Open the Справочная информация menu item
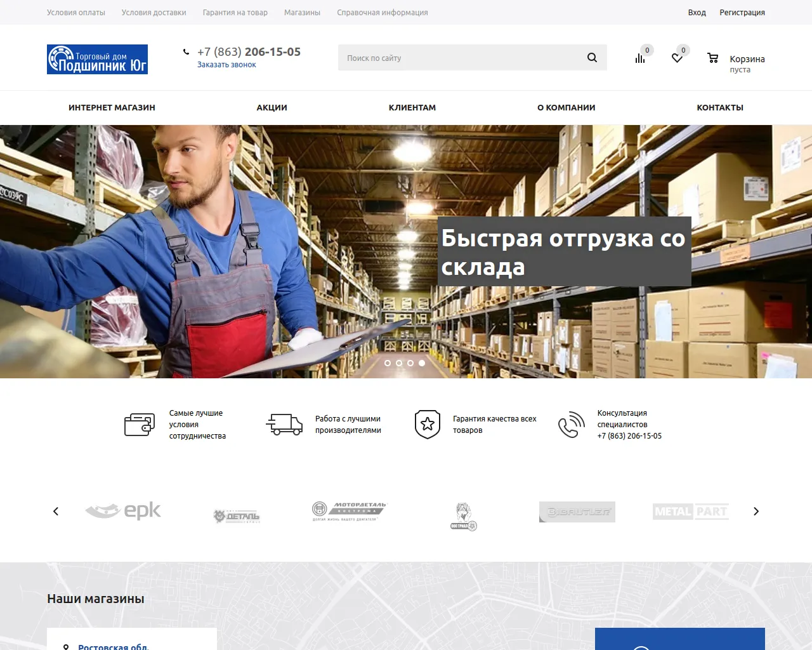 pyautogui.click(x=383, y=12)
